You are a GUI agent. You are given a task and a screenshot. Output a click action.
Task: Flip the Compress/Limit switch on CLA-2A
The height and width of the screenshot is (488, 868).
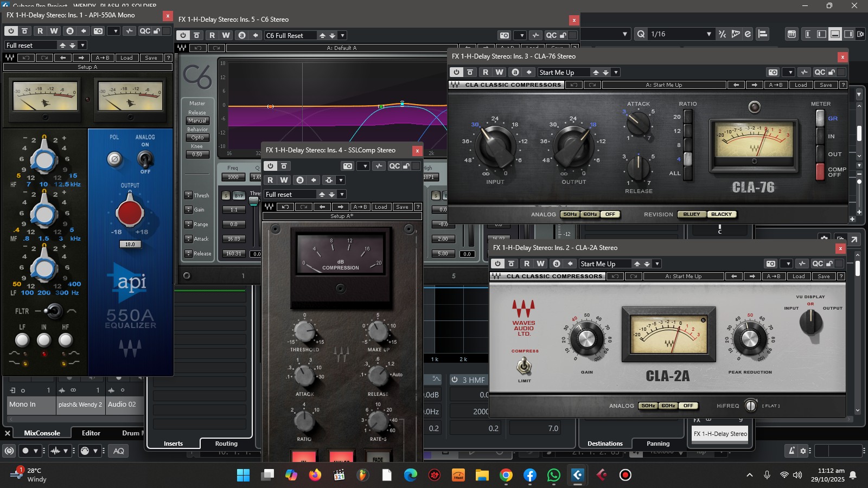[524, 367]
